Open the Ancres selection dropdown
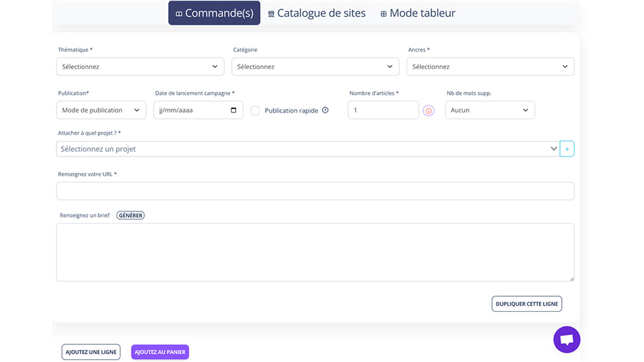Image resolution: width=644 pixels, height=362 pixels. pos(490,67)
